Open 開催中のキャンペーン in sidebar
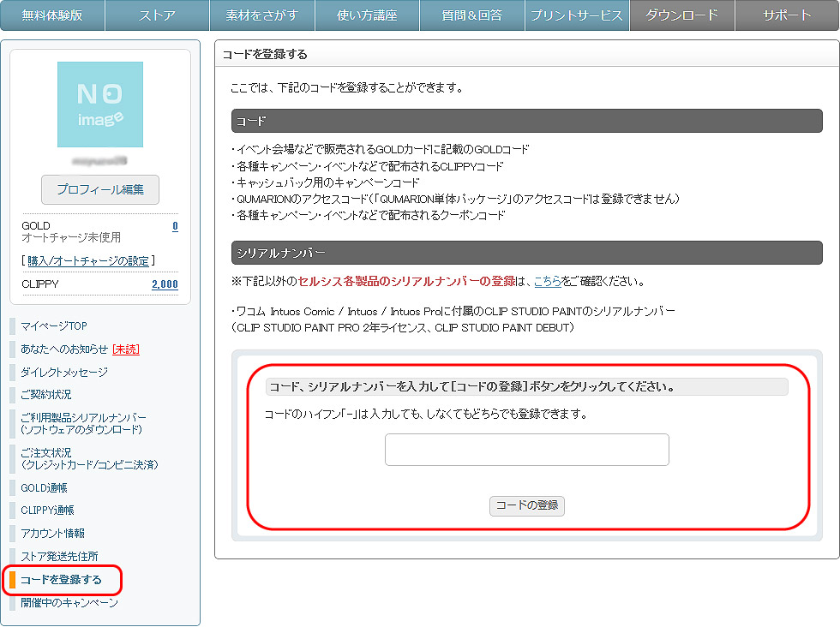 tap(69, 603)
